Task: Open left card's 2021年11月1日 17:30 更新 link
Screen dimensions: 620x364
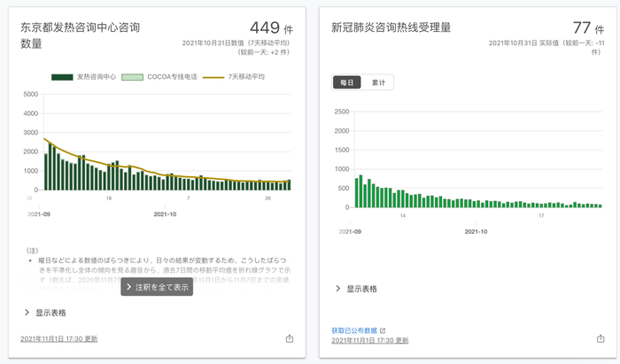Action: 59,339
